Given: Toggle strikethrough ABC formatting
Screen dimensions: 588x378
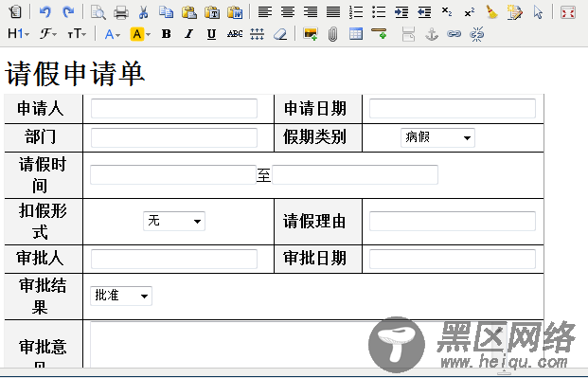Looking at the screenshot, I should point(235,34).
